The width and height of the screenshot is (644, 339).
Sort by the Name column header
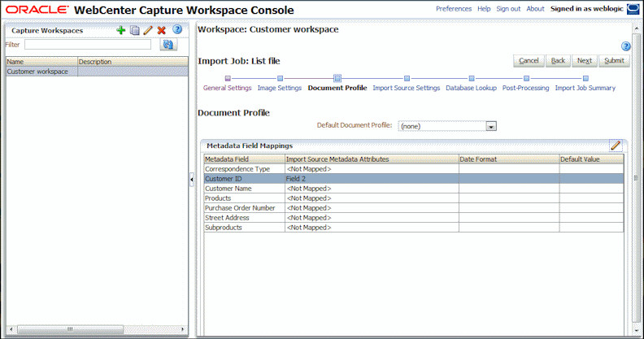[42, 62]
